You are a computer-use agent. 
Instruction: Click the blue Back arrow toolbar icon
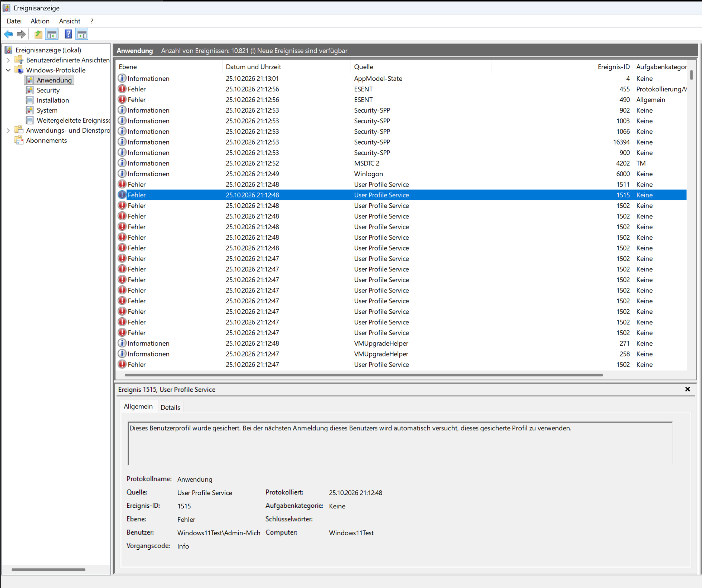point(8,35)
